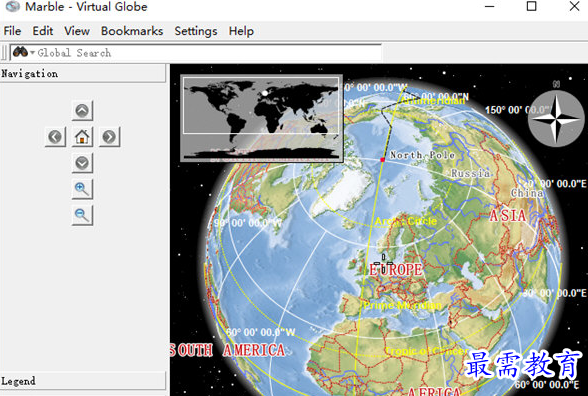Open the File menu
This screenshot has height=396, width=588.
[x=12, y=31]
